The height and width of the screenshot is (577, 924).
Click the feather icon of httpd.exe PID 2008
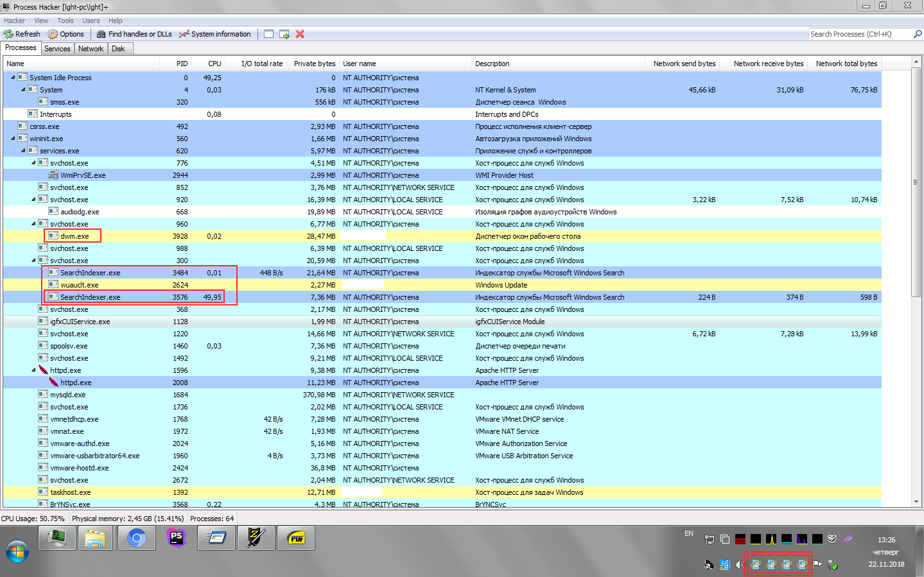click(53, 382)
